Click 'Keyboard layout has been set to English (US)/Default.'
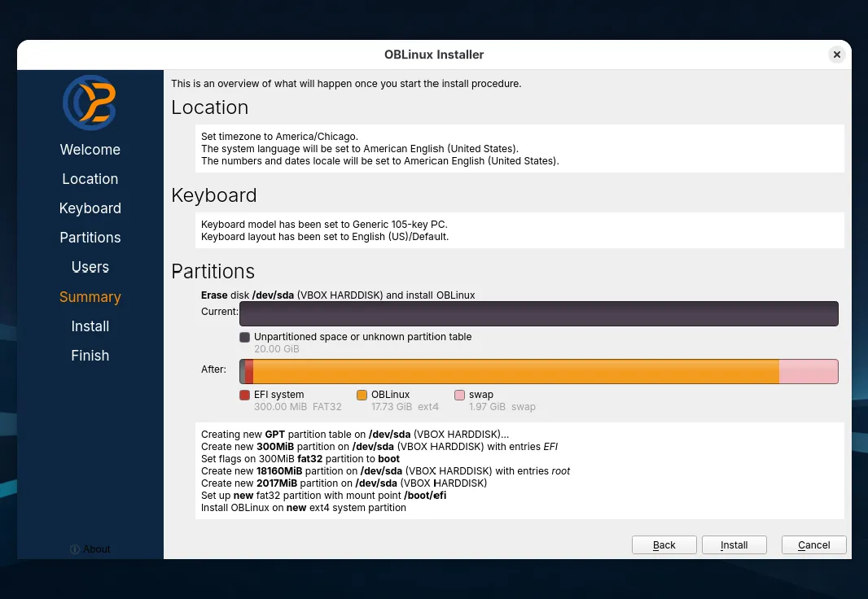 point(325,236)
